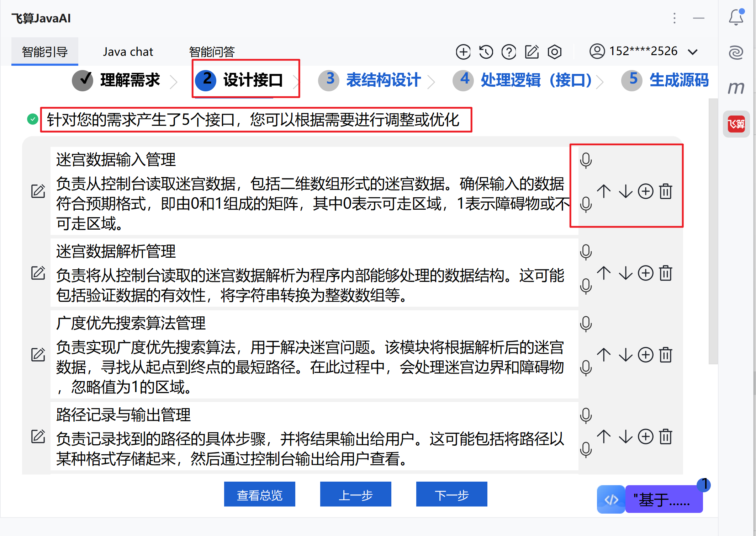
Task: Move 路径记录与输出管理 up with arrow icon
Action: pos(604,436)
